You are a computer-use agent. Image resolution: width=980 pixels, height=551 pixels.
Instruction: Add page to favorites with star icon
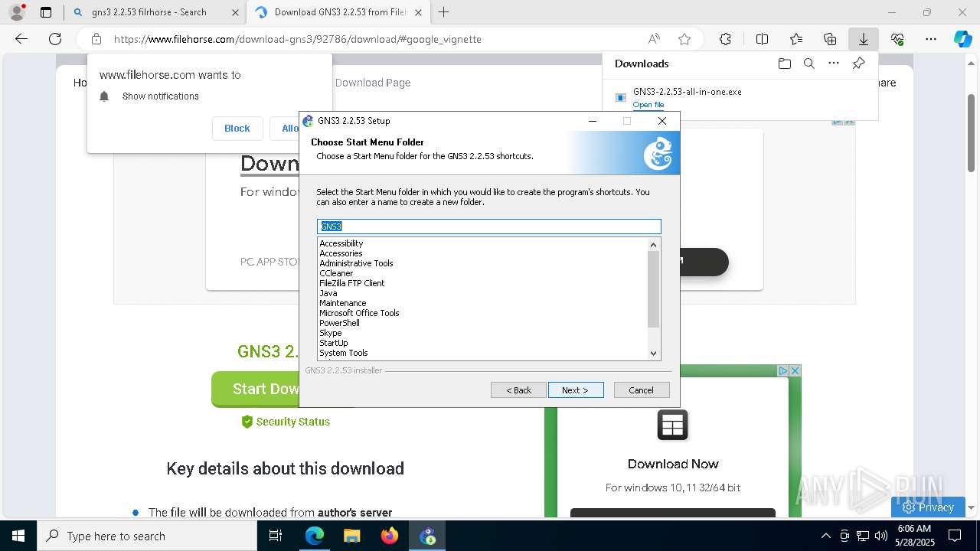[684, 39]
